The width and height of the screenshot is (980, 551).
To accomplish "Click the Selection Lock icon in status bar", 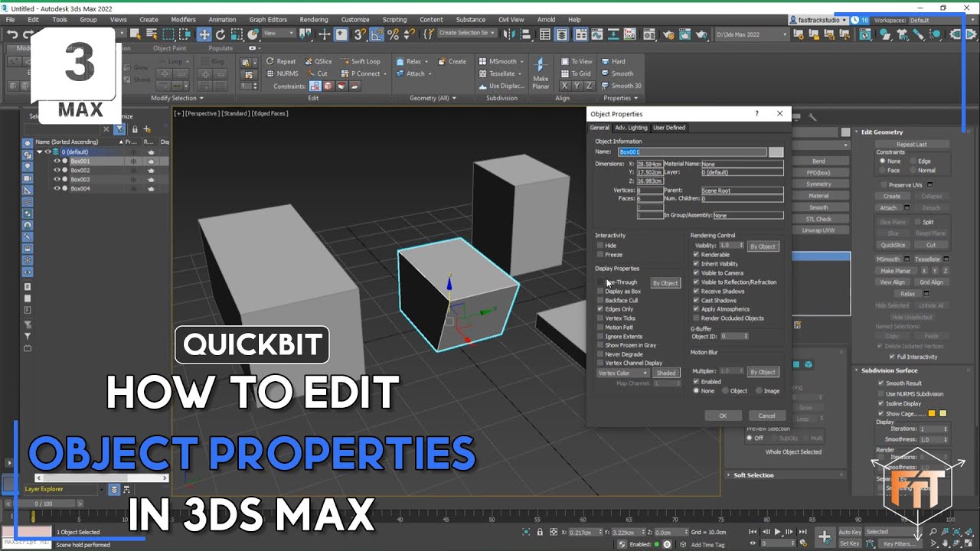I will (x=541, y=532).
